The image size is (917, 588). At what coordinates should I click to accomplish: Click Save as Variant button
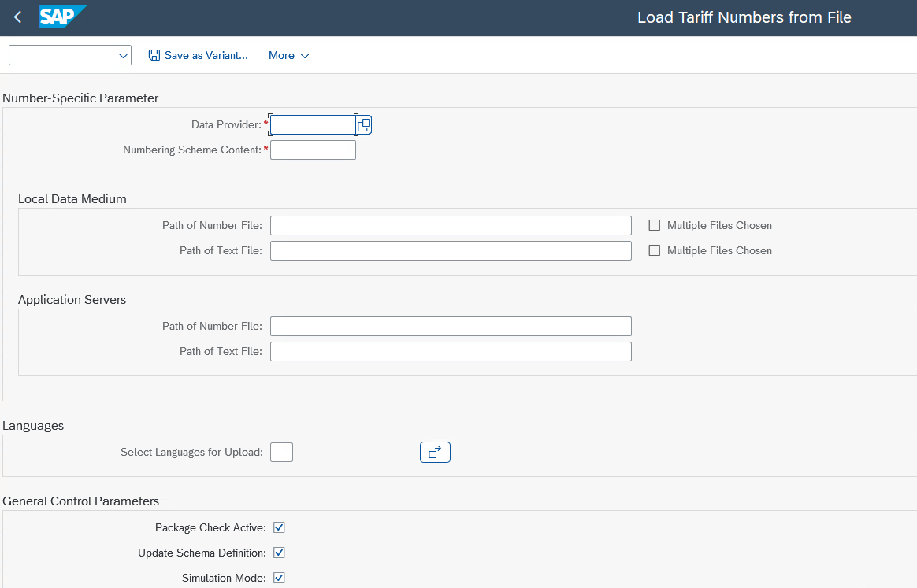pyautogui.click(x=199, y=56)
